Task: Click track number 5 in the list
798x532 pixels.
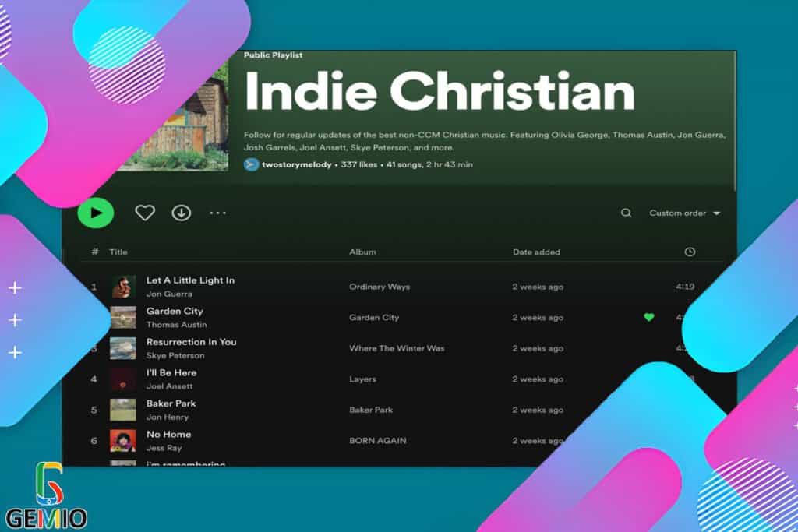Action: 94,410
